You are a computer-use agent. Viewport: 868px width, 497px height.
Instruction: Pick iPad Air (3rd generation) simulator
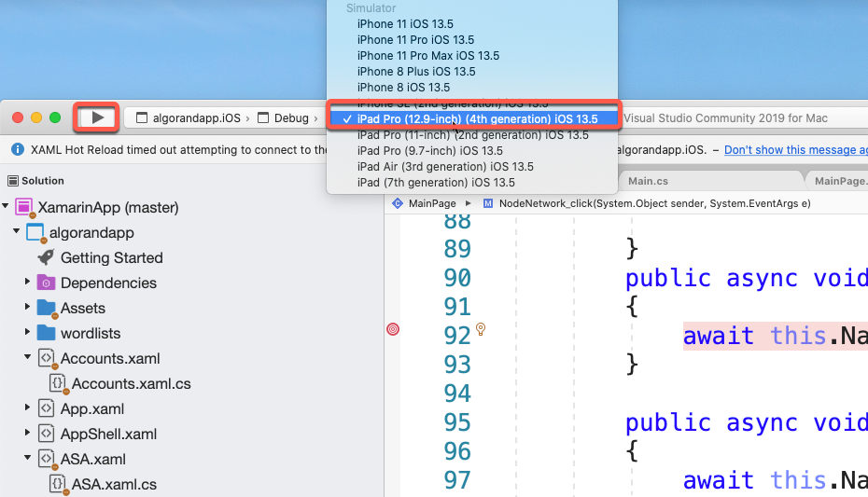pyautogui.click(x=445, y=166)
